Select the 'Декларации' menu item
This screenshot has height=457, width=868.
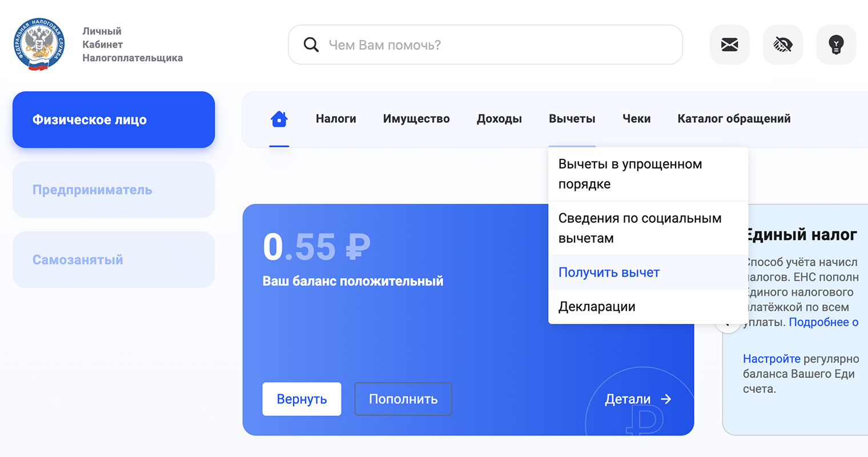click(648, 307)
